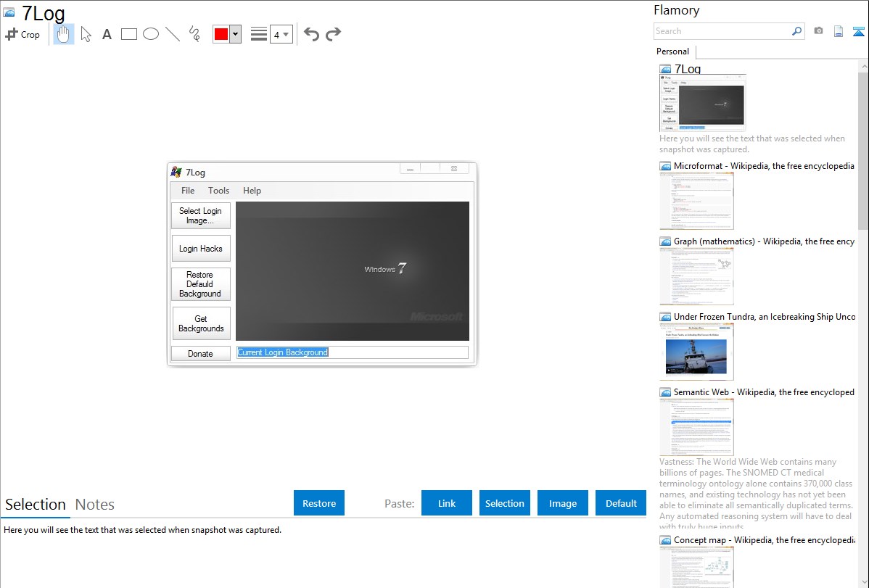
Task: Click the icon beside the Microformat entry
Action: (x=665, y=166)
